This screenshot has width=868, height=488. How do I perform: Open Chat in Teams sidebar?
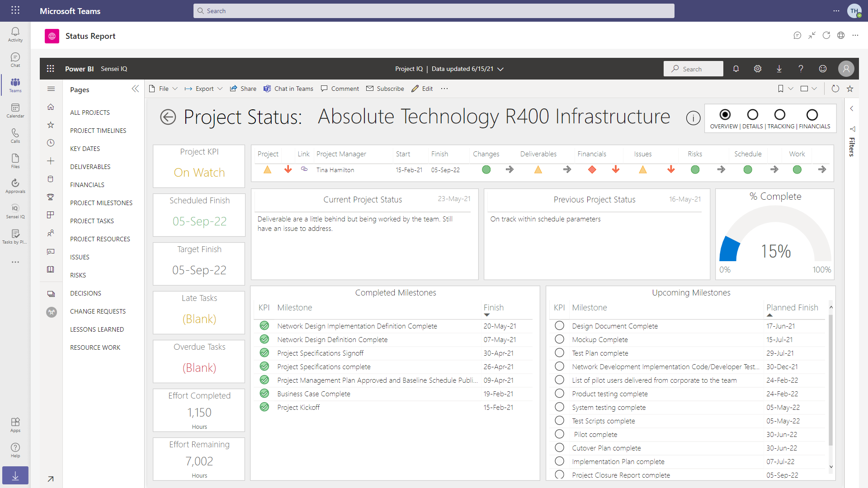coord(15,60)
